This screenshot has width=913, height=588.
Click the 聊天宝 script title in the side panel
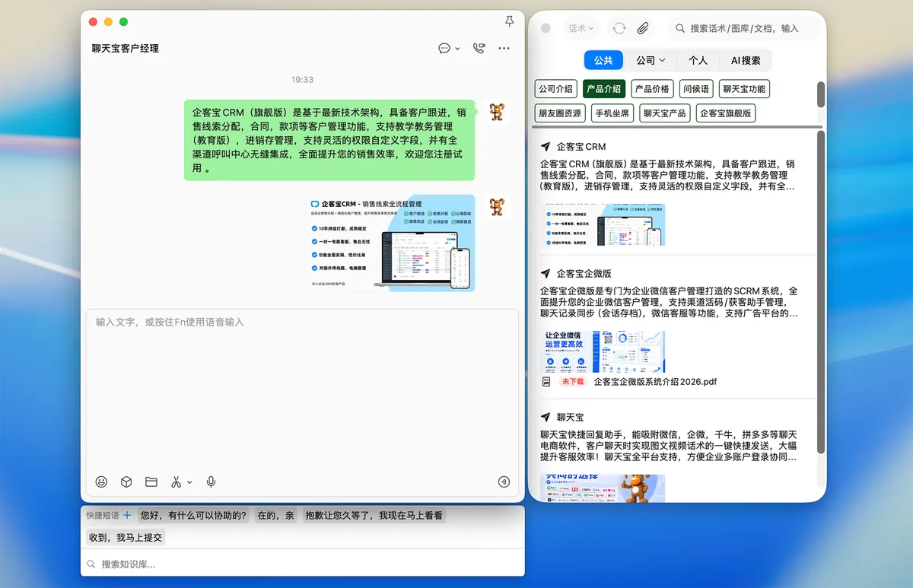pos(570,417)
